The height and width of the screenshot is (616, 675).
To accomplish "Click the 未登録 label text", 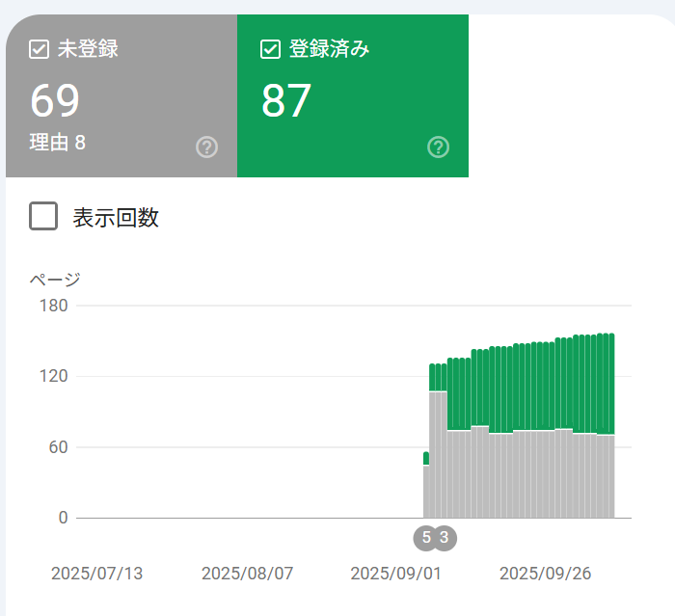I will (x=88, y=49).
